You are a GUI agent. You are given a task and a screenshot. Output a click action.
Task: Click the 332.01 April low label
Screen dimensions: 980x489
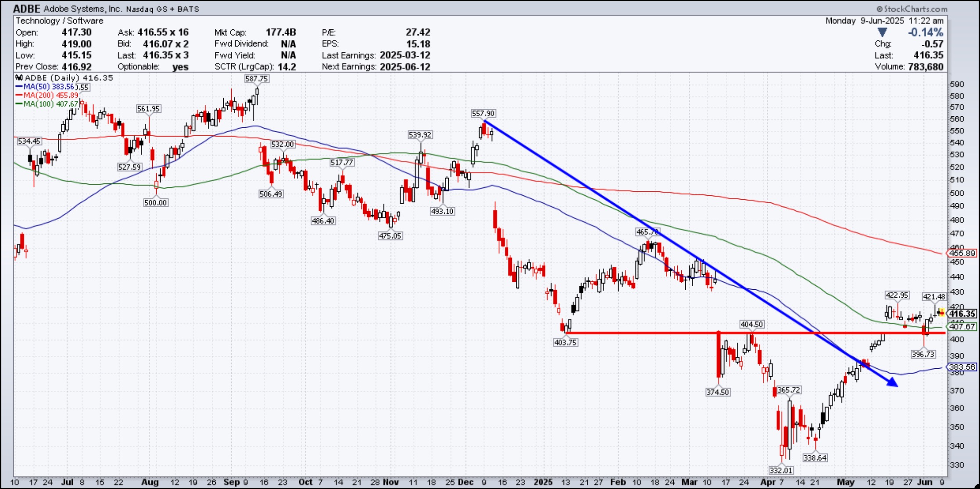click(781, 470)
